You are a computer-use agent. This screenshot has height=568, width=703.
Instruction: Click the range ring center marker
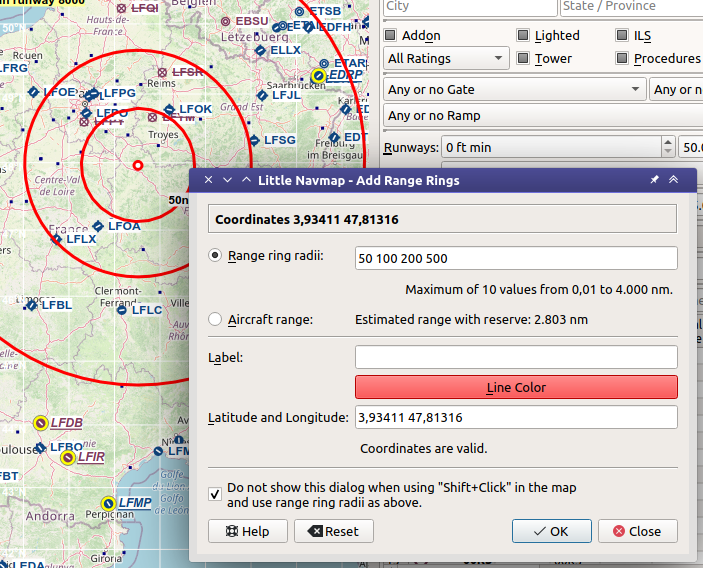tap(138, 166)
